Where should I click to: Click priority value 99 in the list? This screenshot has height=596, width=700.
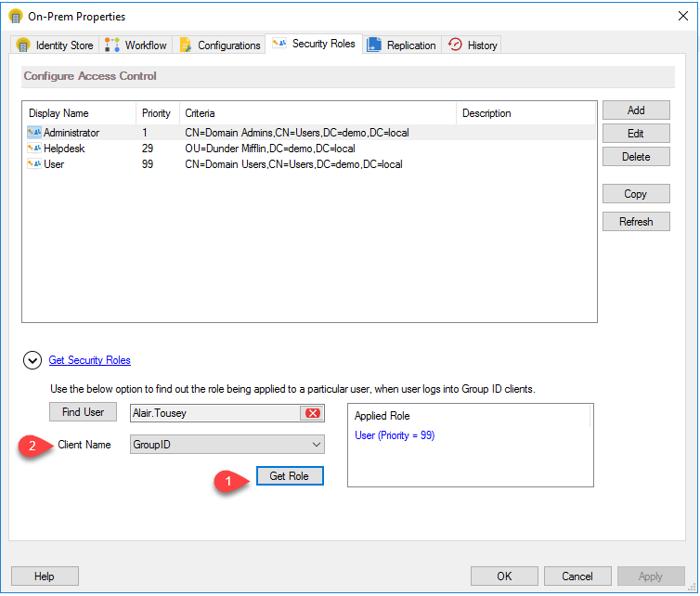(x=148, y=163)
